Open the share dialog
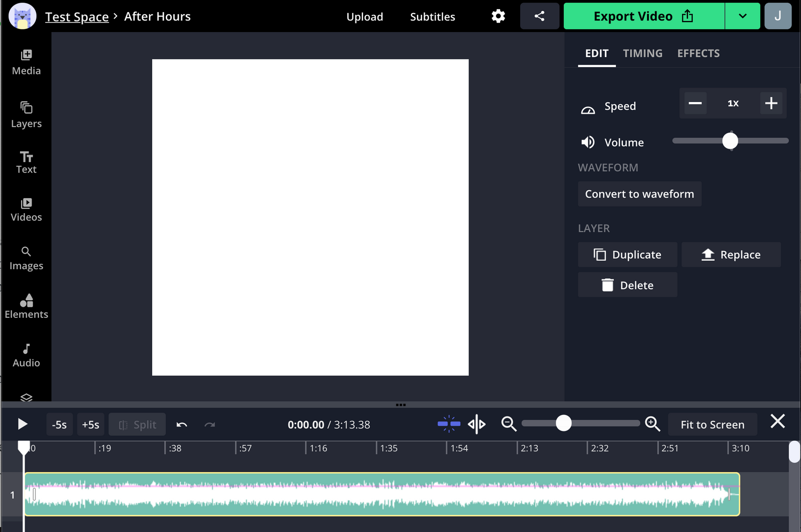This screenshot has height=532, width=801. 539,16
